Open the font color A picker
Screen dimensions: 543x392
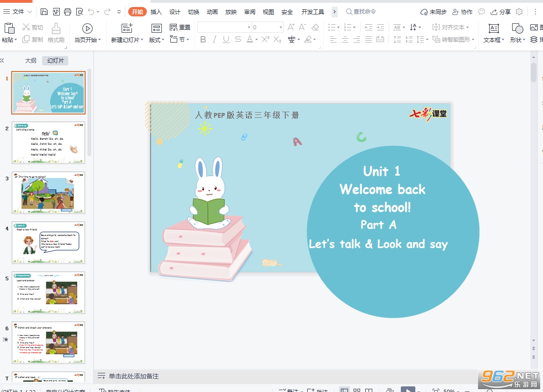(x=250, y=39)
